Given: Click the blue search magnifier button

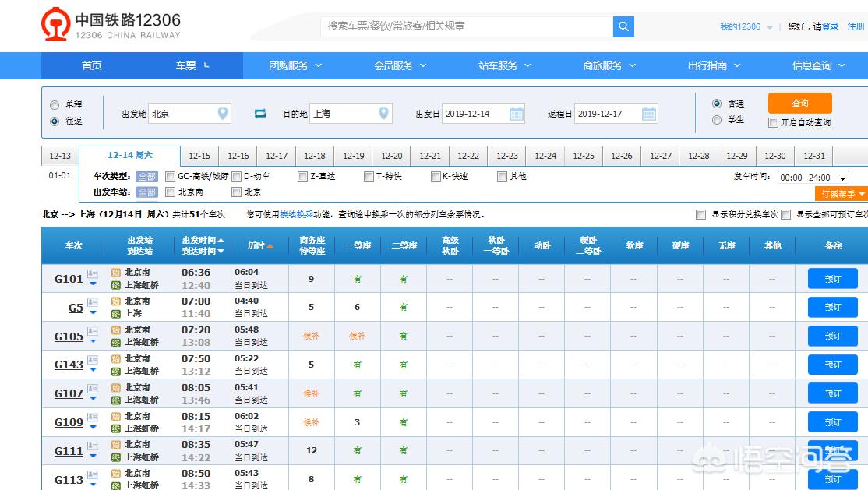Looking at the screenshot, I should (x=623, y=26).
